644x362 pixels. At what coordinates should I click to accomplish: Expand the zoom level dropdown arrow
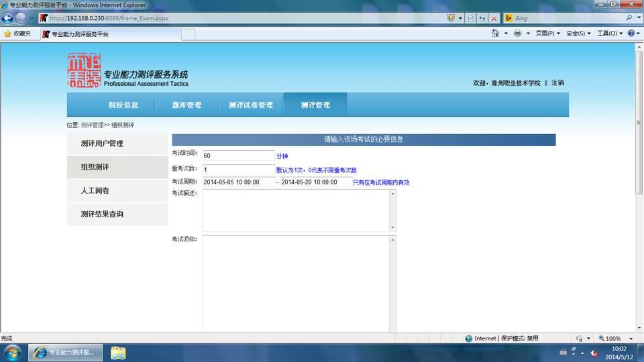(631, 339)
